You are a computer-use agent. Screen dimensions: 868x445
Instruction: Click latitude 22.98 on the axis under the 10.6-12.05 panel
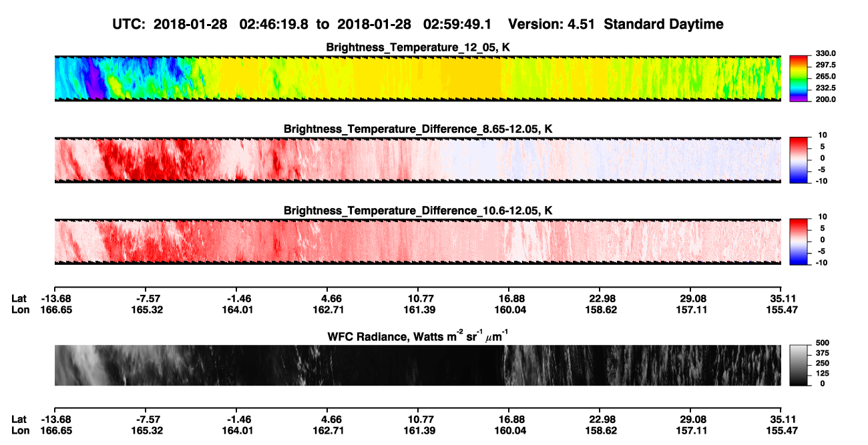[602, 298]
